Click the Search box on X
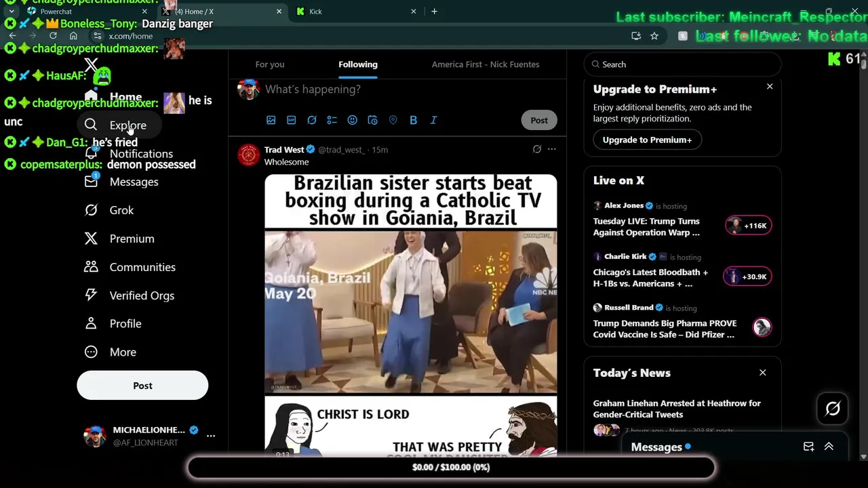Screen dimensions: 868x488 (x=682, y=64)
